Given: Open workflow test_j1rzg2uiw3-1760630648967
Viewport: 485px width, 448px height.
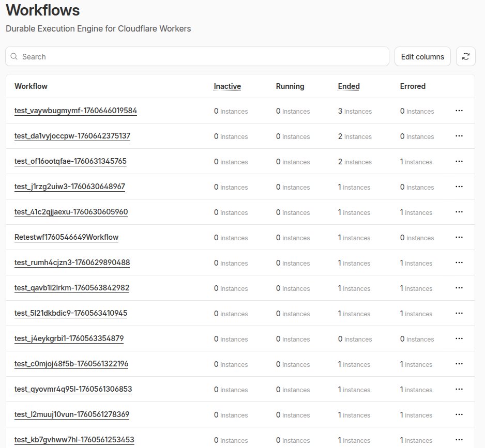Looking at the screenshot, I should [70, 187].
